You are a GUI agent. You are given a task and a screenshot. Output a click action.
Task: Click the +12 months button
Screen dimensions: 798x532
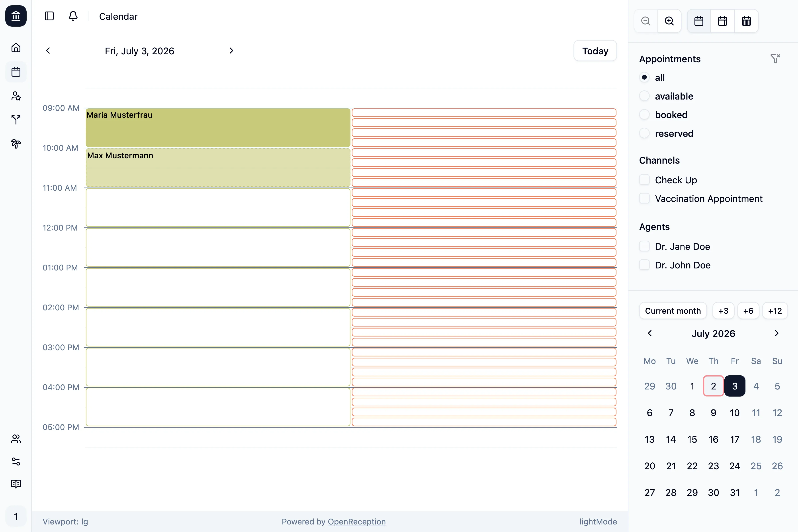point(775,311)
